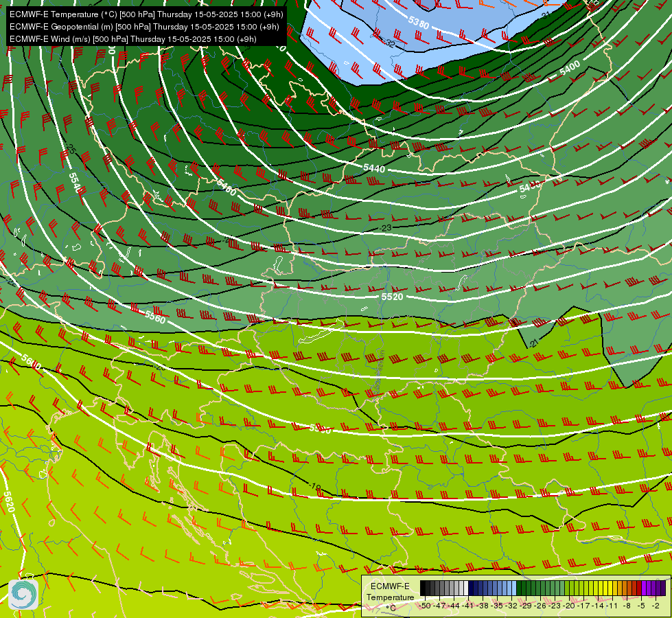The width and height of the screenshot is (672, 618).
Task: Click the -20 tick label in color scale
Action: [x=569, y=606]
